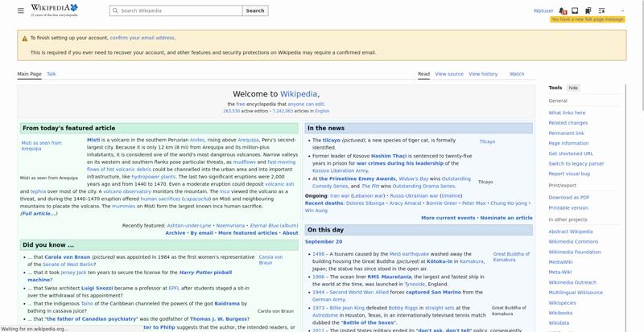Open Wikimedia Outreach link

[x=572, y=282]
